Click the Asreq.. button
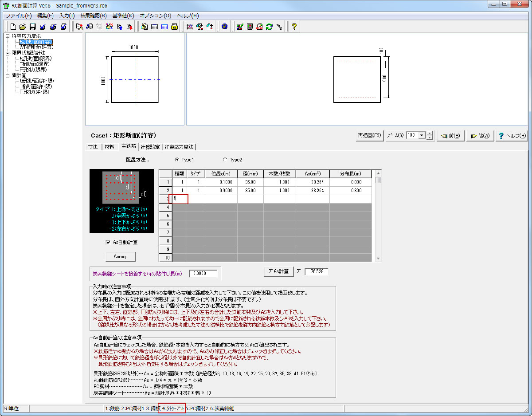This screenshot has width=532, height=416. [x=121, y=257]
